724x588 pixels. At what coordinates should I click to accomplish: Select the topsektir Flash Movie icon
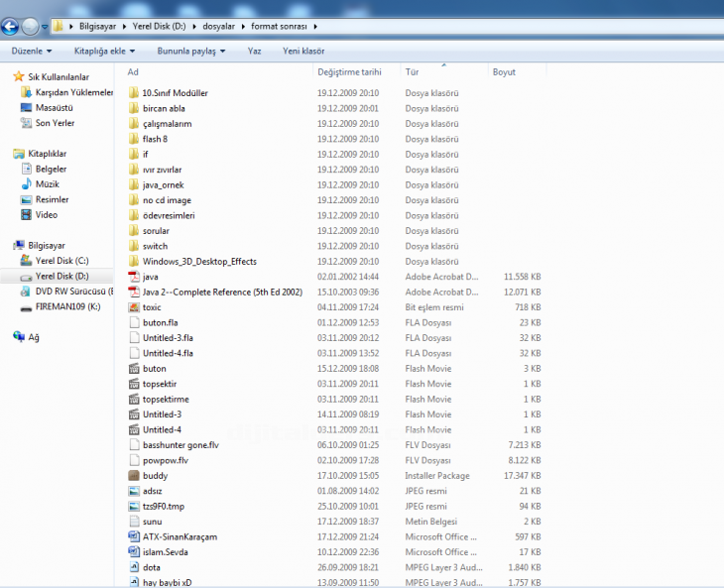pyautogui.click(x=134, y=384)
